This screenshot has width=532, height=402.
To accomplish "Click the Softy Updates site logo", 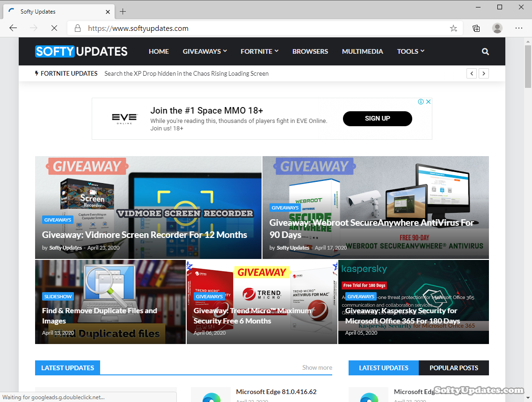I will coord(81,51).
